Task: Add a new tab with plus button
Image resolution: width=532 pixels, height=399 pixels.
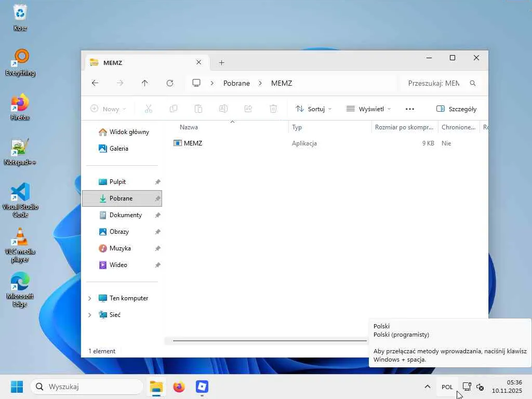Action: point(221,62)
